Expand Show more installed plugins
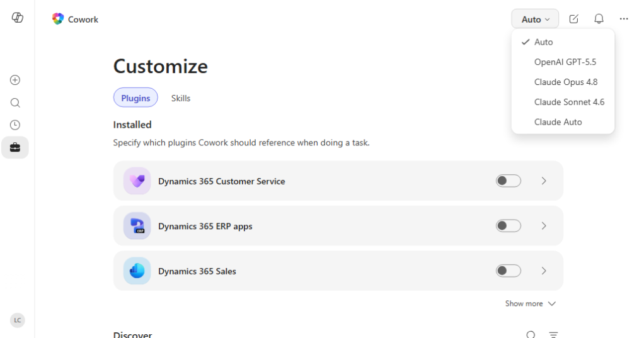Viewport: 644px width, 338px height. (530, 303)
